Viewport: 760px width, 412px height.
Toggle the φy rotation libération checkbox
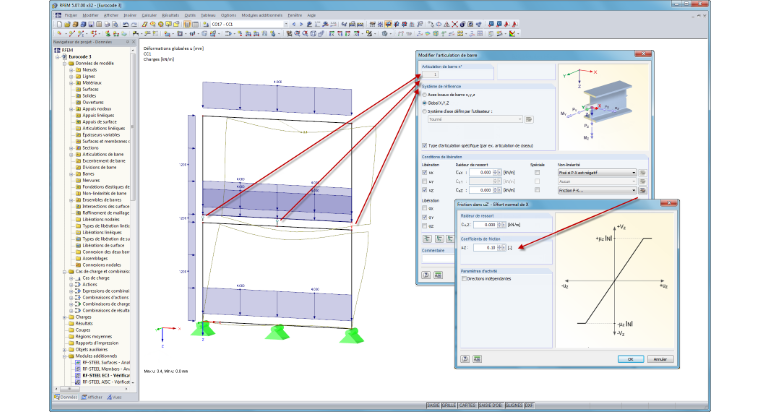[425, 218]
